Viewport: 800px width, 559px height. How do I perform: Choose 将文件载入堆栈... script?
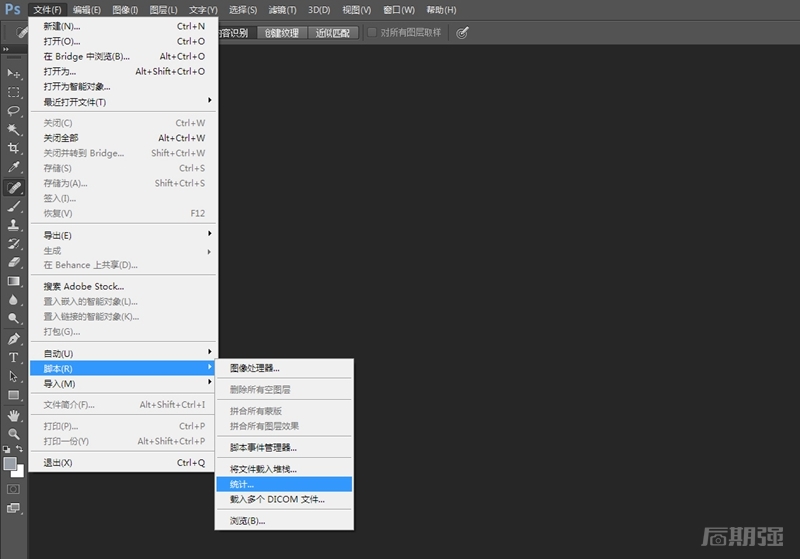(284, 469)
